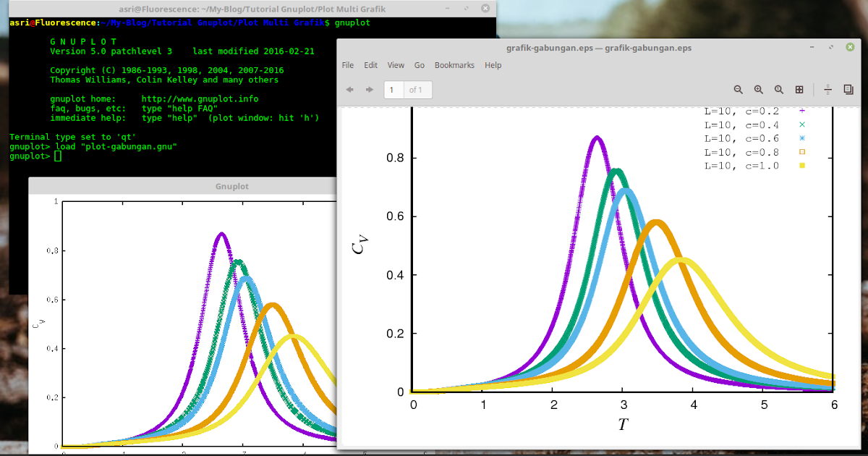
Task: Toggle the dual page layout icon
Action: (x=848, y=90)
